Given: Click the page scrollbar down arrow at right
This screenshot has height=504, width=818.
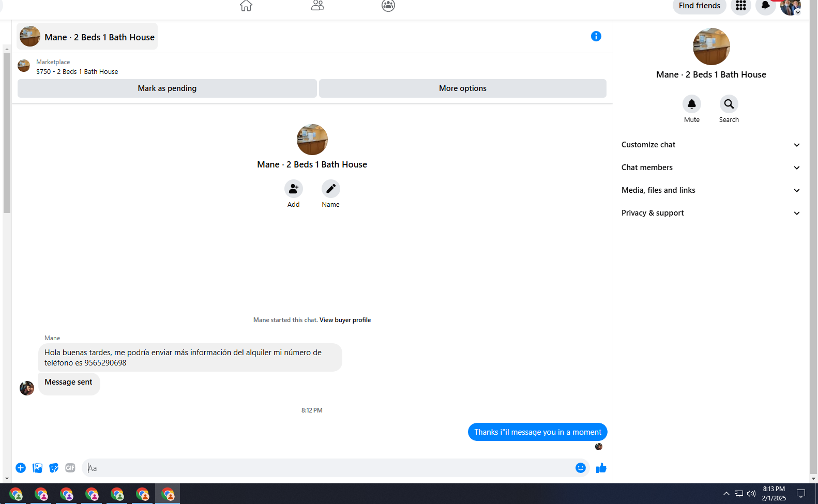Looking at the screenshot, I should (814, 479).
